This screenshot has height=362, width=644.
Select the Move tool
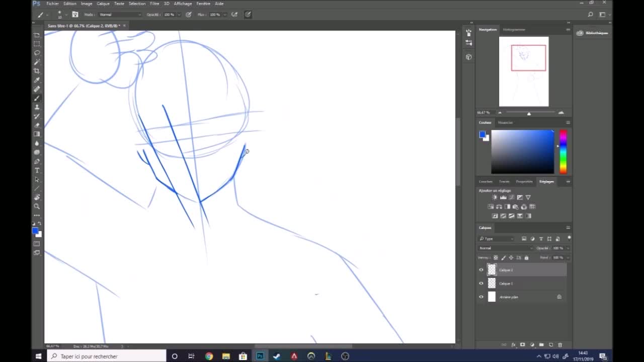click(x=37, y=35)
